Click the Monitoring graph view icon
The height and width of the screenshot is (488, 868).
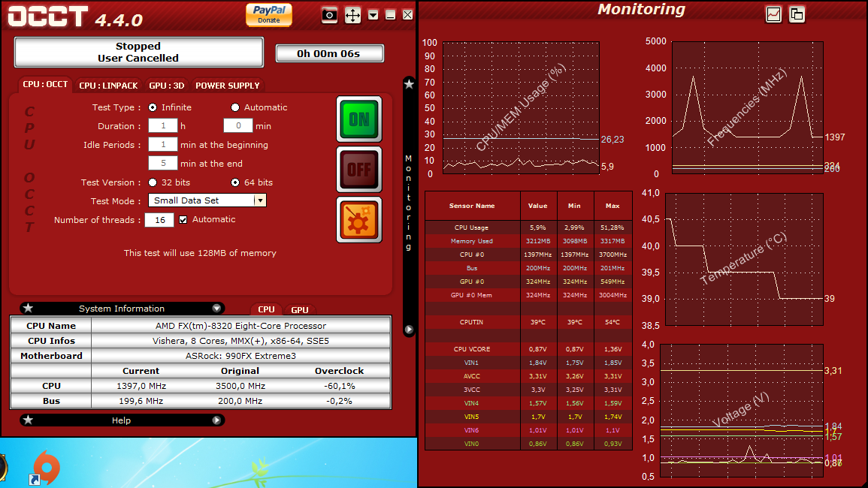pos(773,14)
